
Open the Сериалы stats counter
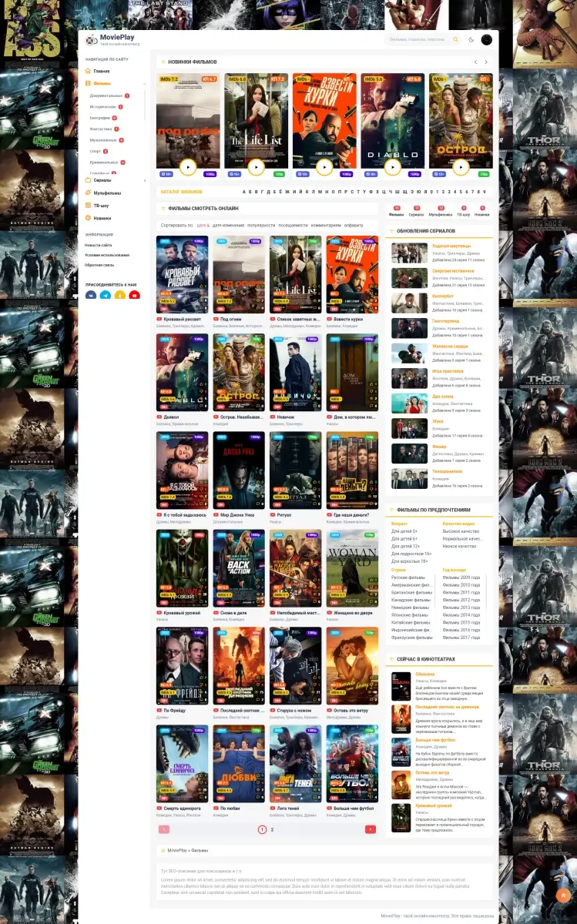[417, 211]
